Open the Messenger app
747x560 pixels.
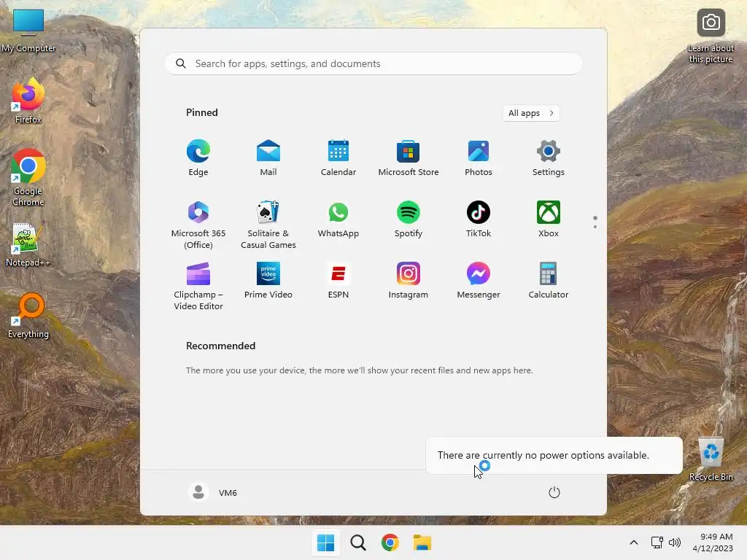(479, 281)
